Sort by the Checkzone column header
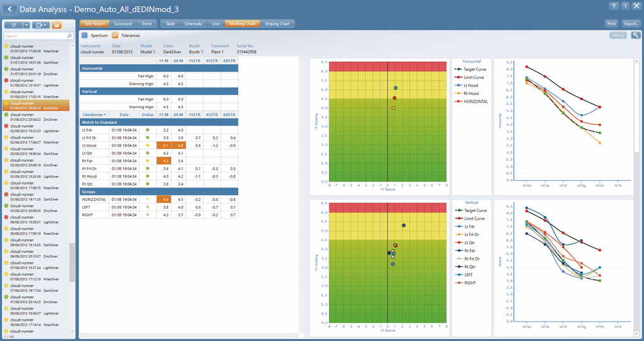Screen dimensions: 644x341 pyautogui.click(x=94, y=115)
